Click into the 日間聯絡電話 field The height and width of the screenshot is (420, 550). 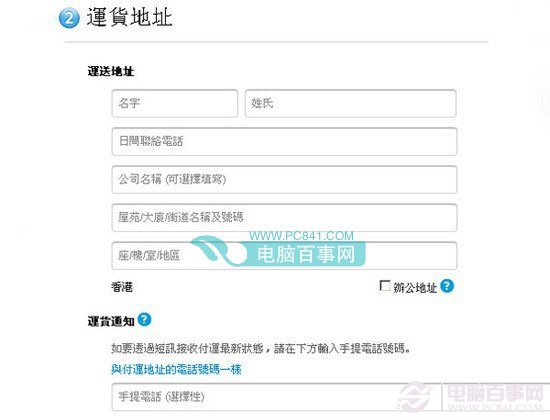click(x=284, y=141)
